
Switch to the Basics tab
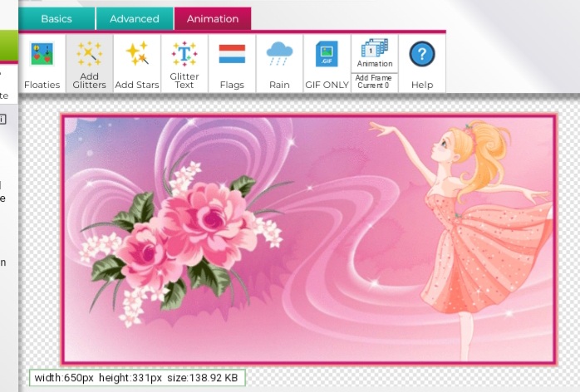coord(57,18)
